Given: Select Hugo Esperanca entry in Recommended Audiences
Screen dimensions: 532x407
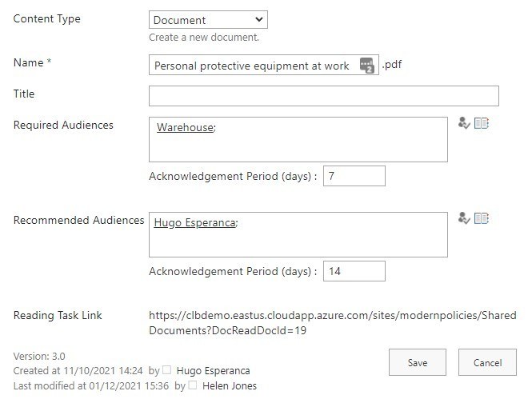Looking at the screenshot, I should pos(194,222).
